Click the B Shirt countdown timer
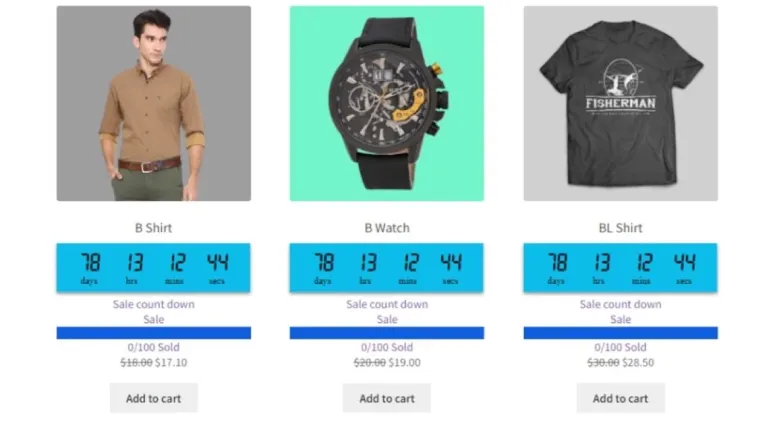768x423 pixels. point(153,268)
